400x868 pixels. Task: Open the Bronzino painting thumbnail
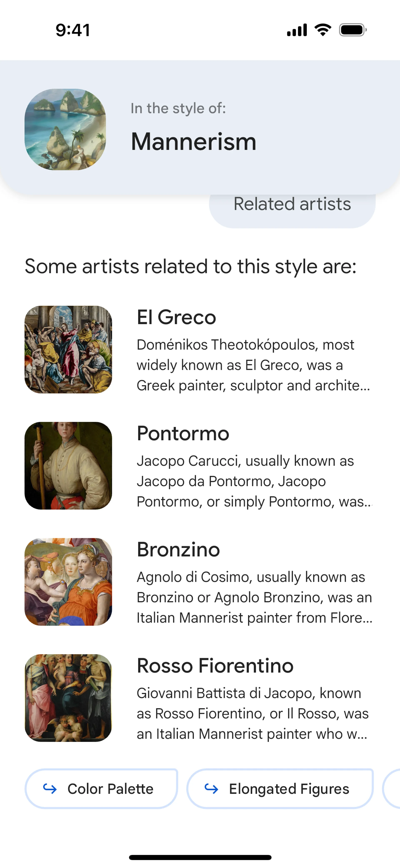[x=68, y=582]
